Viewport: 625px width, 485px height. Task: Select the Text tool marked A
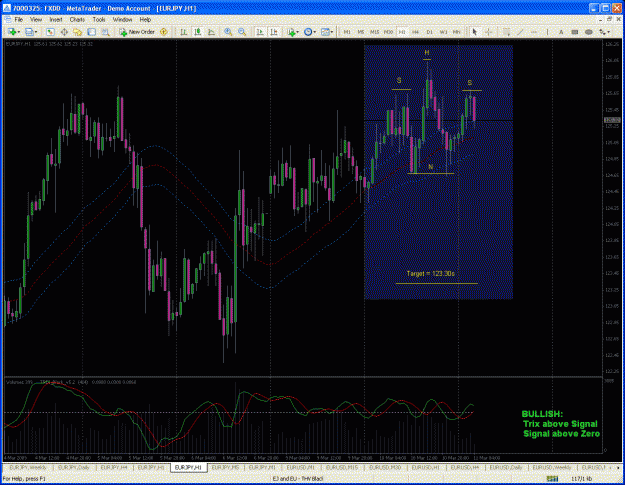[561, 32]
